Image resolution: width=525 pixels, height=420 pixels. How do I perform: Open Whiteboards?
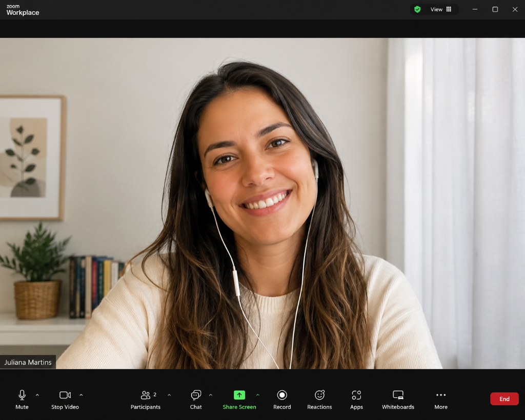pyautogui.click(x=398, y=399)
